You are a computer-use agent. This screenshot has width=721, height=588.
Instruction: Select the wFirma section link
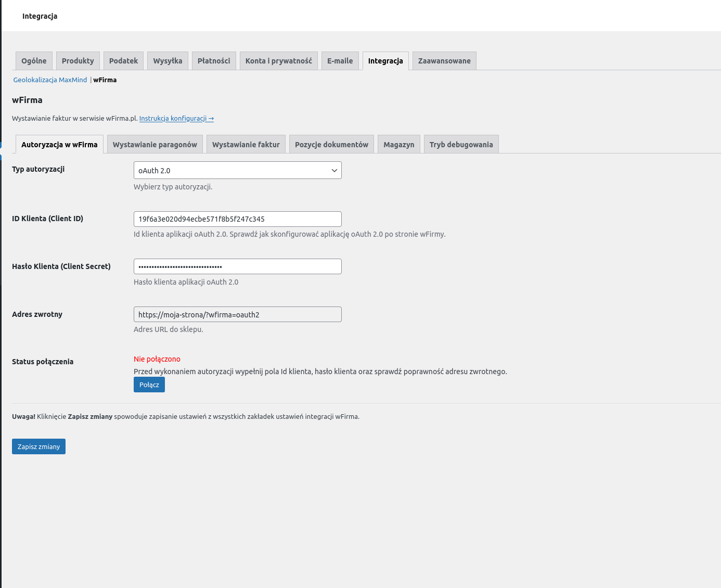[105, 80]
